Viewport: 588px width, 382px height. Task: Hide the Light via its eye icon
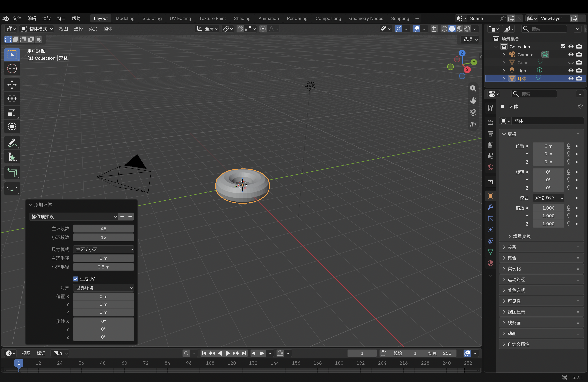571,71
